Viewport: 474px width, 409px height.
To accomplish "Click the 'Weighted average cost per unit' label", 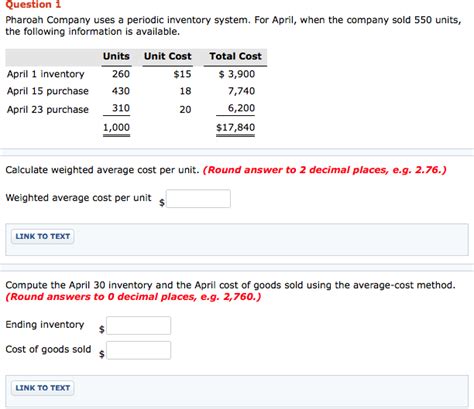I will coord(78,198).
